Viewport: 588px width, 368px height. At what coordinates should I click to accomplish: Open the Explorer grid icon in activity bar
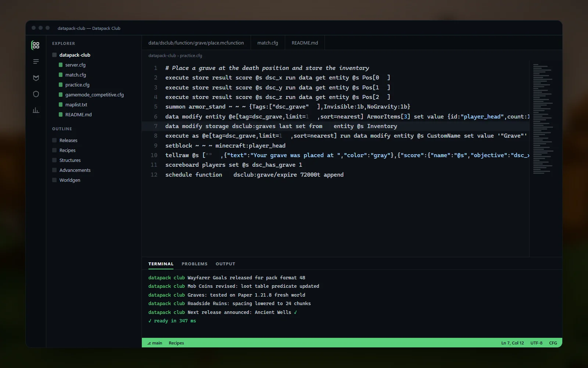pos(36,45)
